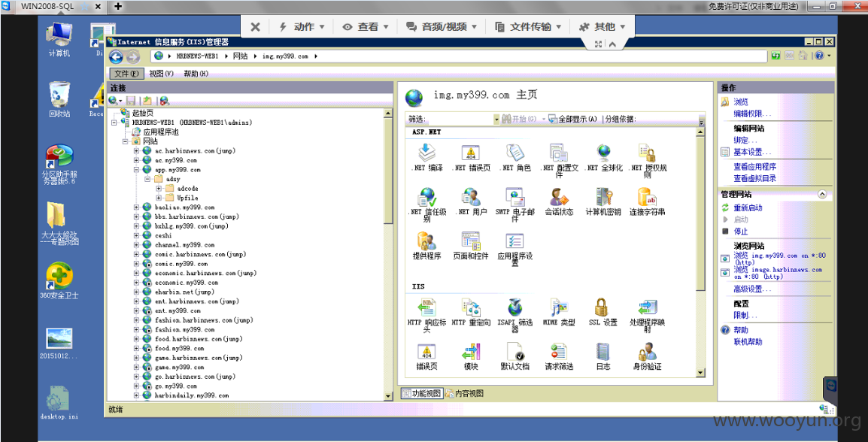868x442 pixels.
Task: Click the feature view vertical scrollbar
Action: point(701,253)
